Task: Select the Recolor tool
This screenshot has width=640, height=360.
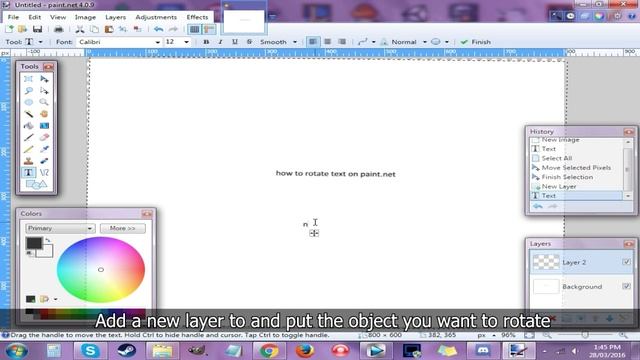Action: click(x=44, y=161)
